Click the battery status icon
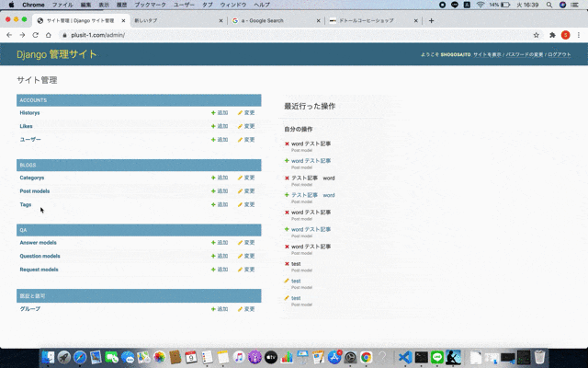The height and width of the screenshot is (368, 588). [x=505, y=5]
